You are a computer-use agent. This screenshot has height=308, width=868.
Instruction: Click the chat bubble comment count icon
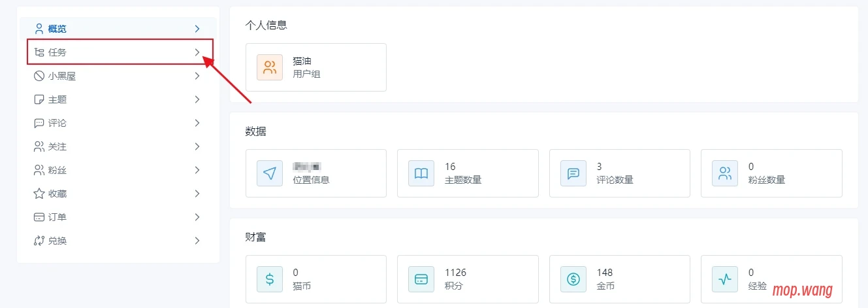573,173
